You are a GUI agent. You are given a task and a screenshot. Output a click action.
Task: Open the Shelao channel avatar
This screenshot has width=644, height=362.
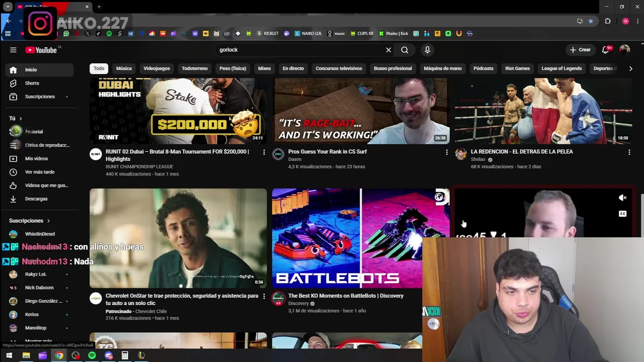coord(461,154)
